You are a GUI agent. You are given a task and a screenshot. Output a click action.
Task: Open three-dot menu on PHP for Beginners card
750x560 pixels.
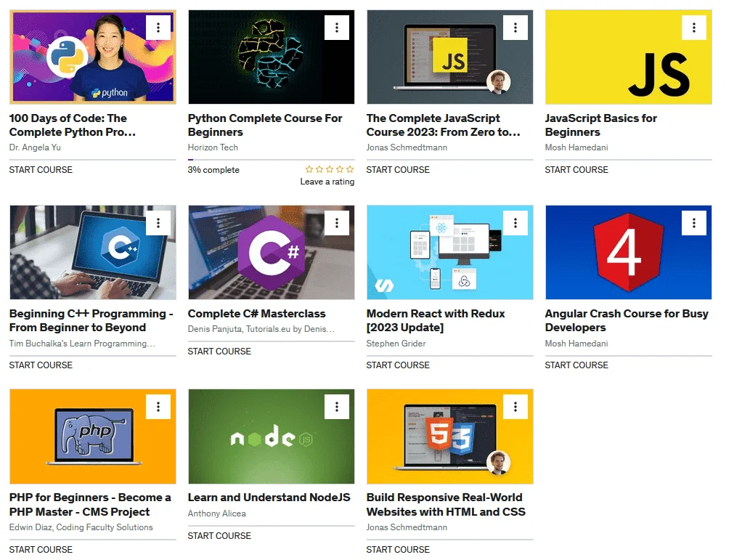tap(158, 407)
